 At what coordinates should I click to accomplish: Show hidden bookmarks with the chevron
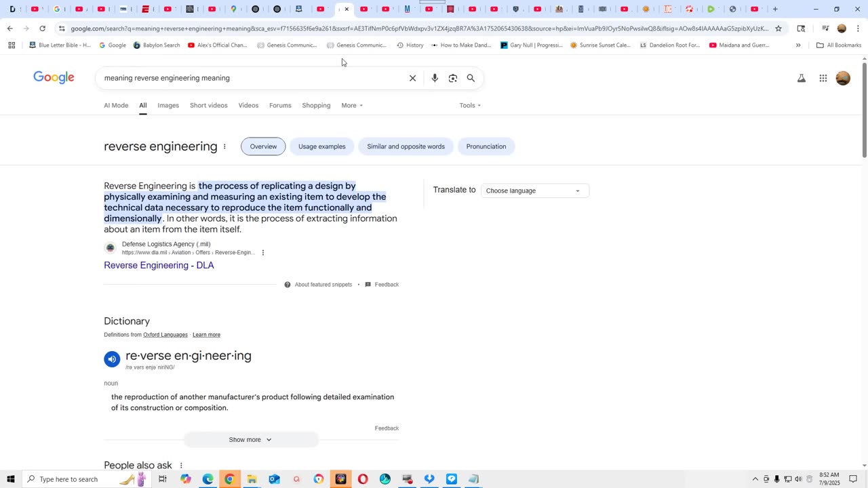(x=798, y=45)
